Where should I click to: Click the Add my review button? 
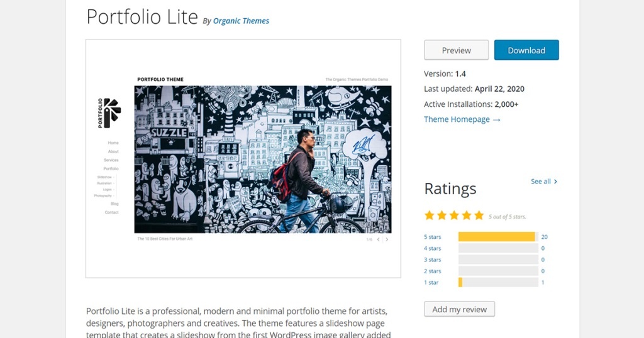pos(460,309)
